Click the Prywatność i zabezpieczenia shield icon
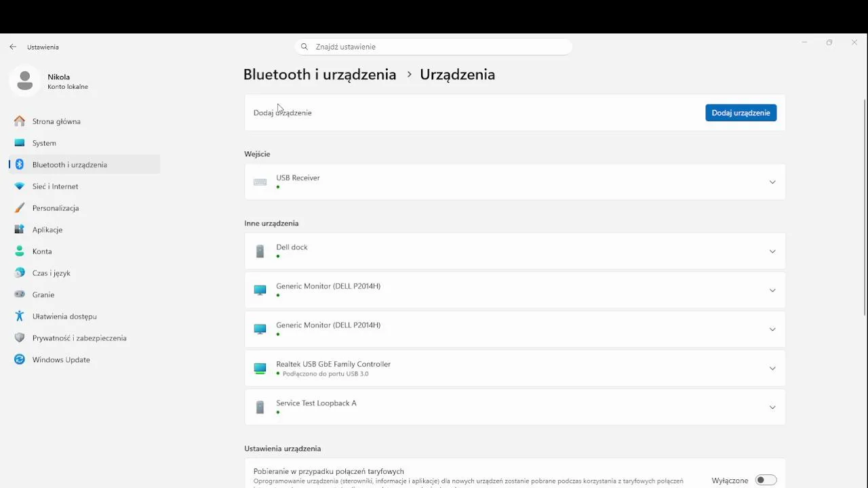The image size is (868, 488). pos(20,338)
